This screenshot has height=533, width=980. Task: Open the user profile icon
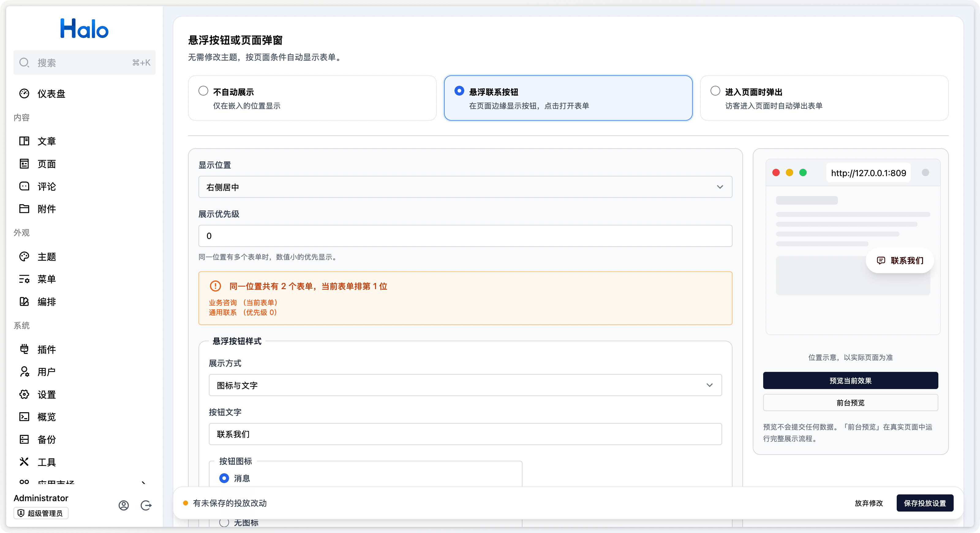point(124,505)
